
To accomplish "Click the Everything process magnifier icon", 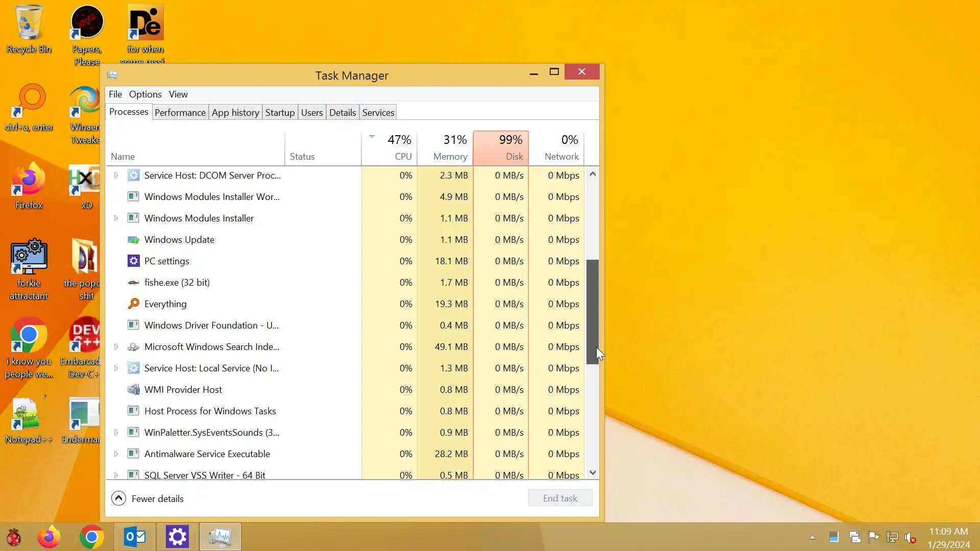I will pyautogui.click(x=133, y=304).
